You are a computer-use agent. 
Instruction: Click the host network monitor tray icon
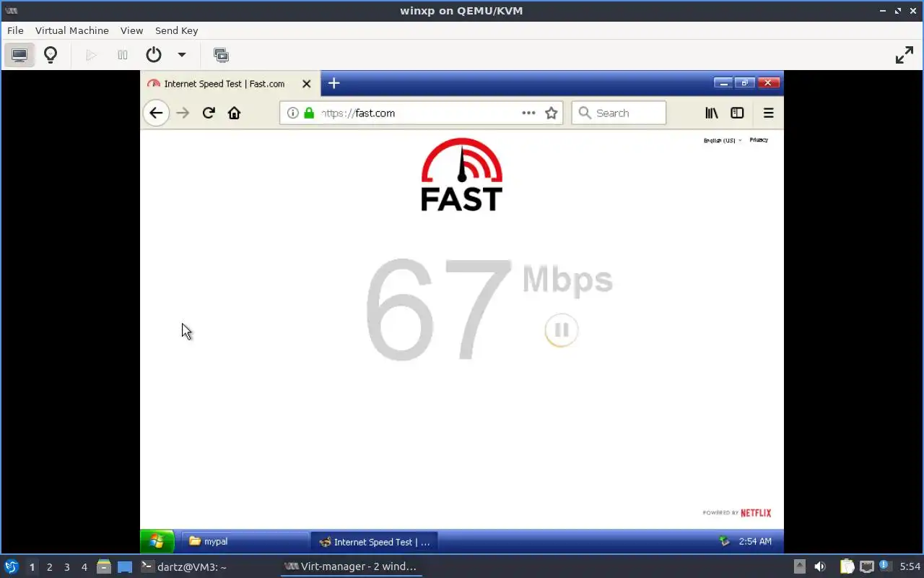[x=867, y=566]
